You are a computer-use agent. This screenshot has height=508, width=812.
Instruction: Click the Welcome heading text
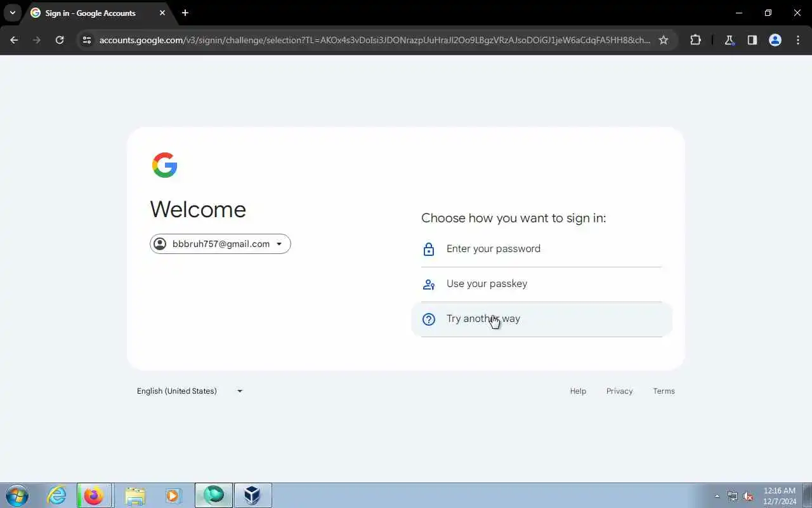pos(198,210)
